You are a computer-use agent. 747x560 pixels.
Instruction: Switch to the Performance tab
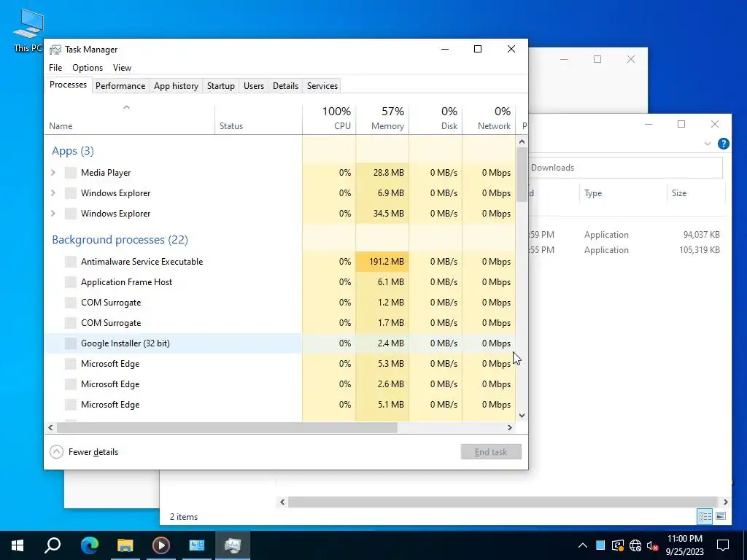pyautogui.click(x=120, y=86)
